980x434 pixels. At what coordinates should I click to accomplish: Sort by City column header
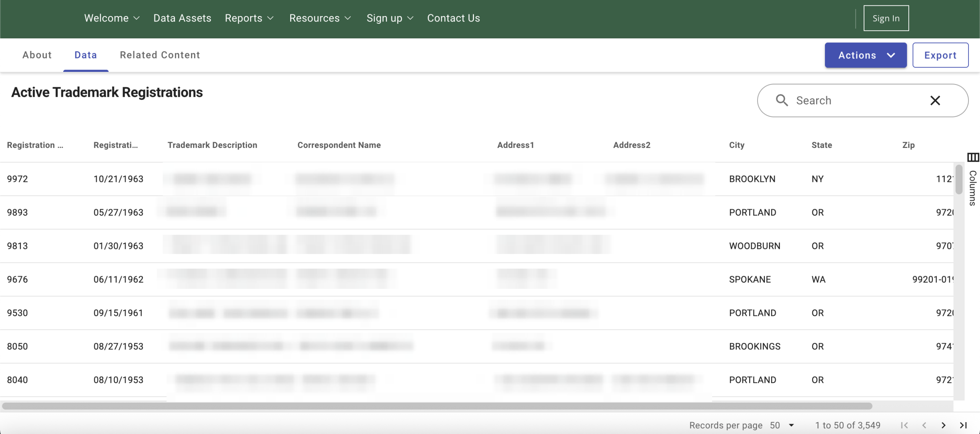737,145
